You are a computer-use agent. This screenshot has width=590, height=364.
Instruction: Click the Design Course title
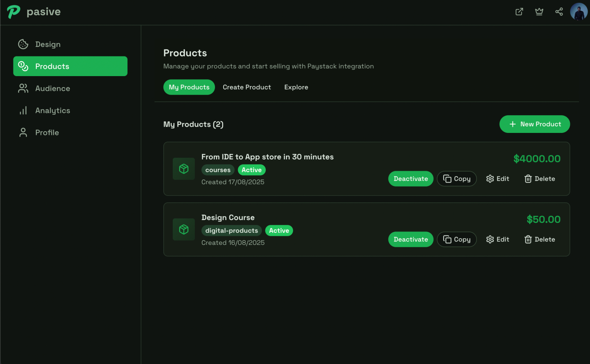(228, 218)
